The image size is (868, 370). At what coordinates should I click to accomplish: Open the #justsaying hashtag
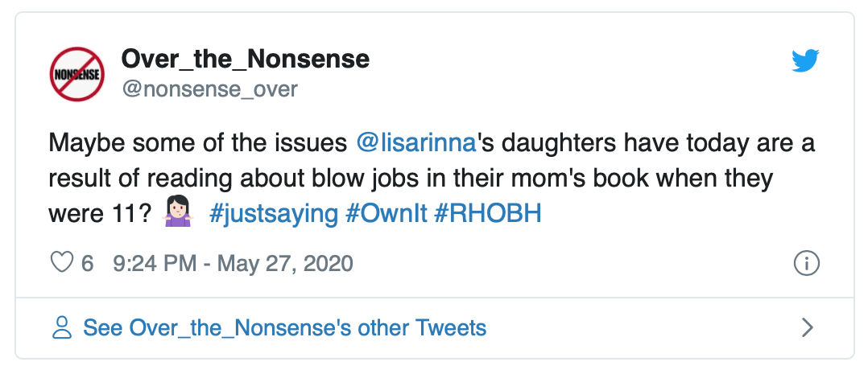[273, 214]
